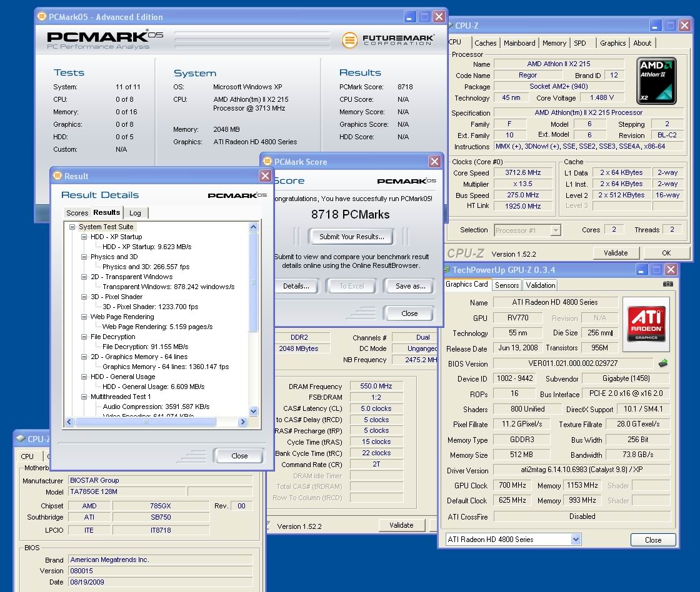Switch to the Log tab in Result Details
Image resolution: width=700 pixels, height=592 pixels.
[135, 213]
